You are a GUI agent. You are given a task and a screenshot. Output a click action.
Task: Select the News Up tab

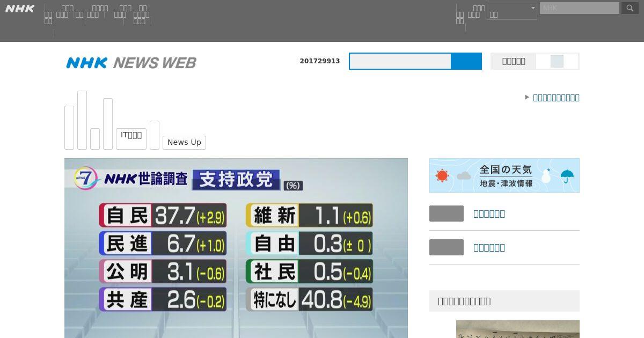pos(184,142)
